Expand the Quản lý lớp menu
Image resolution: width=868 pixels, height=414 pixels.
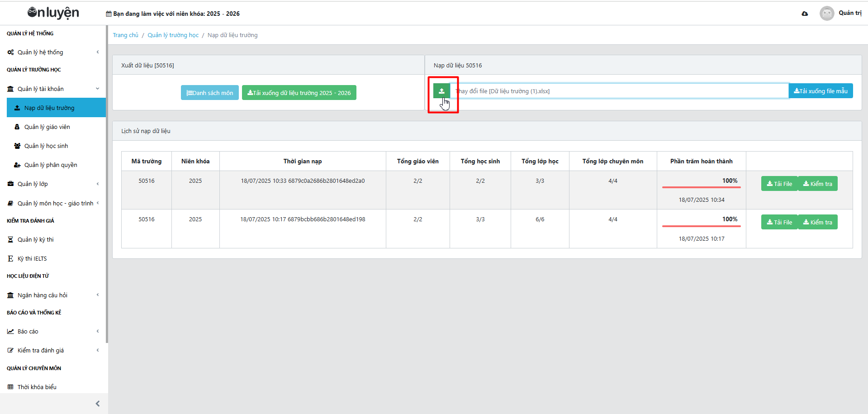point(33,184)
